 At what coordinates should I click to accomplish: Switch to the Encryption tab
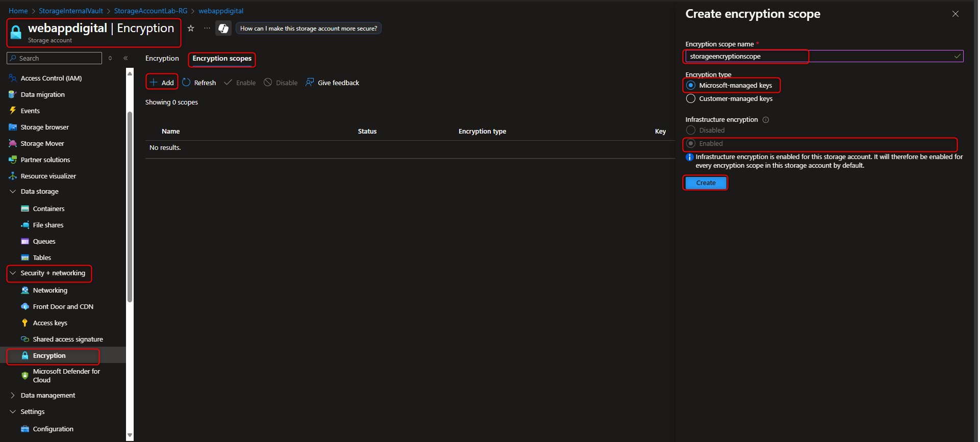[162, 59]
